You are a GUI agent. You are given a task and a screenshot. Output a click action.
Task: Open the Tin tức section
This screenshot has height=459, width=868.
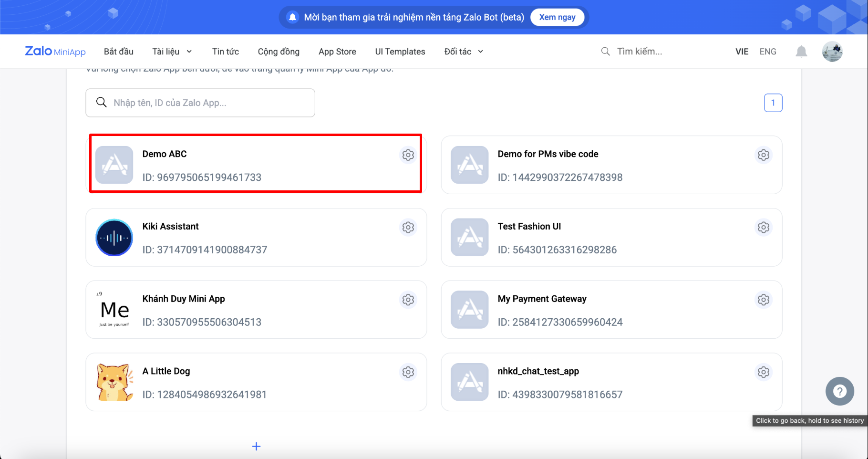click(x=225, y=51)
